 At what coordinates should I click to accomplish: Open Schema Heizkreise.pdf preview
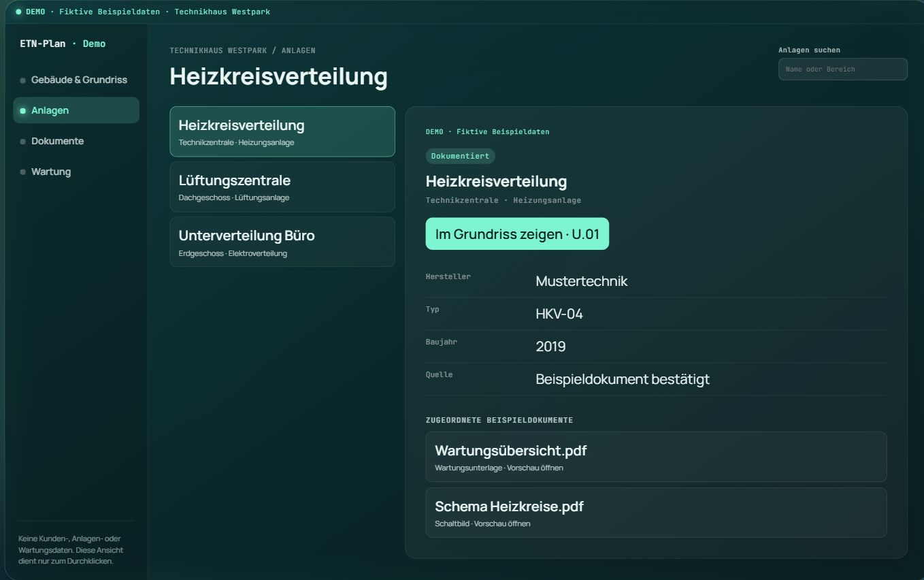pos(656,513)
